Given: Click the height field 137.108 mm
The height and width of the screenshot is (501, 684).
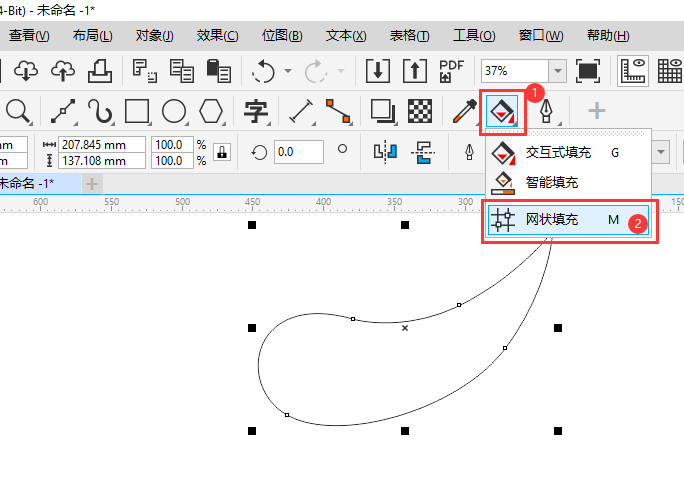Looking at the screenshot, I should coord(103,161).
